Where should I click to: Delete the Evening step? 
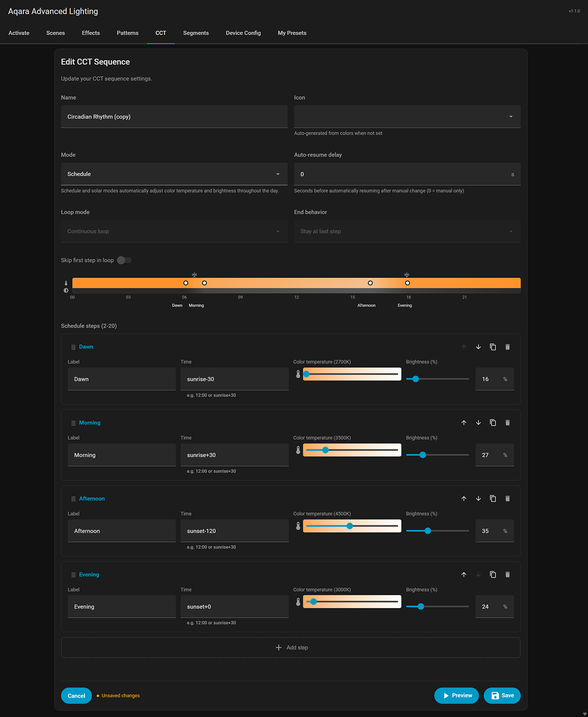[508, 575]
